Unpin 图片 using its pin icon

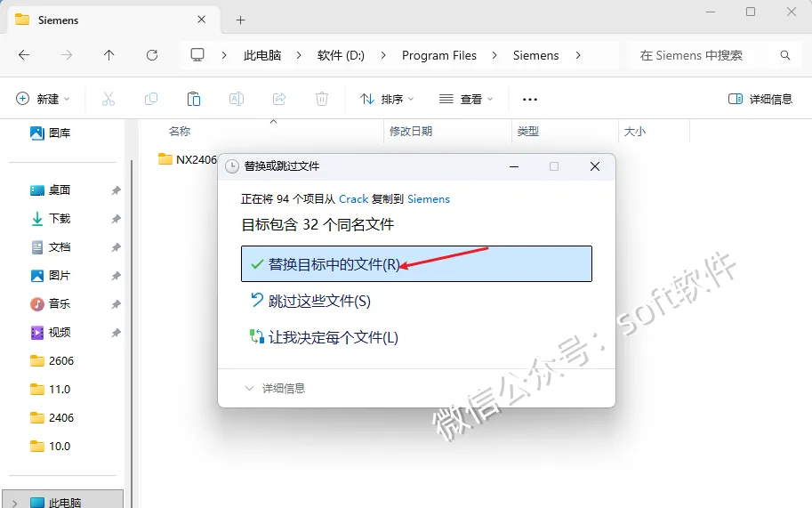116,276
